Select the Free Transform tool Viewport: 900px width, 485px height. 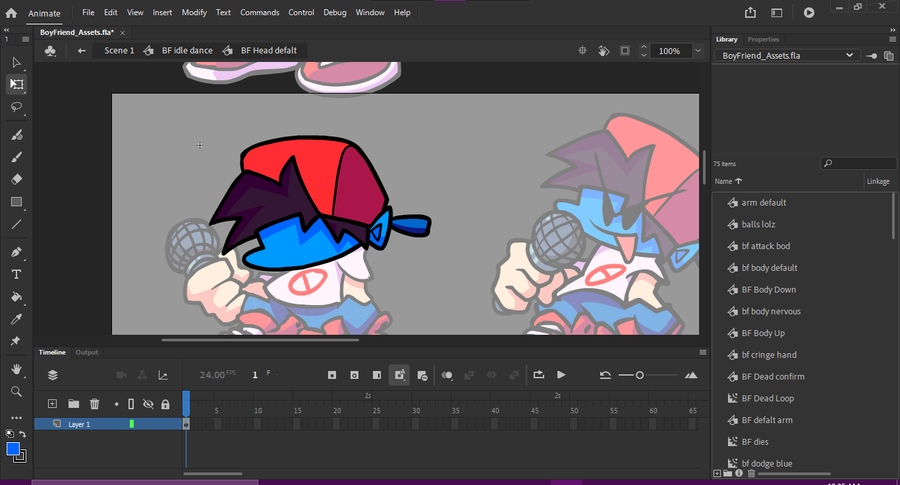click(16, 84)
